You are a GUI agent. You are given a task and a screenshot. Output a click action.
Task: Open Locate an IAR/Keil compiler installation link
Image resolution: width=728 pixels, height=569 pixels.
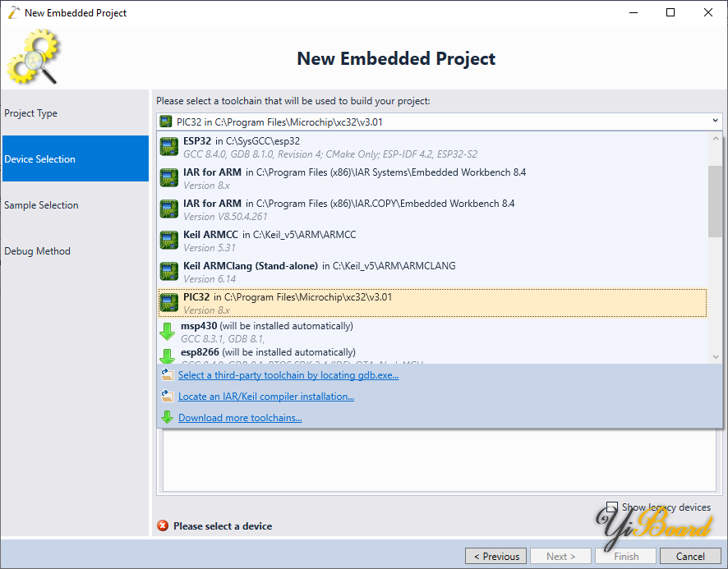(x=266, y=397)
